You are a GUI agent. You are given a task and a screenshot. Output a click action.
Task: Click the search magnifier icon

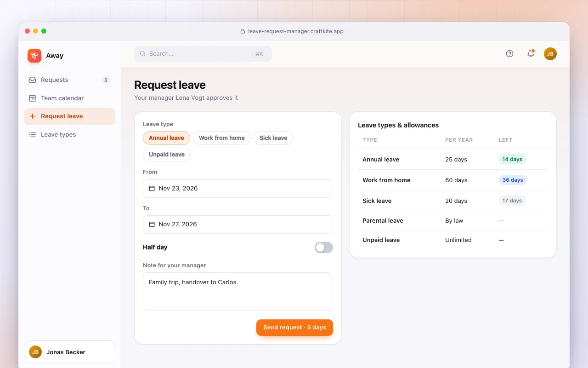pos(143,54)
